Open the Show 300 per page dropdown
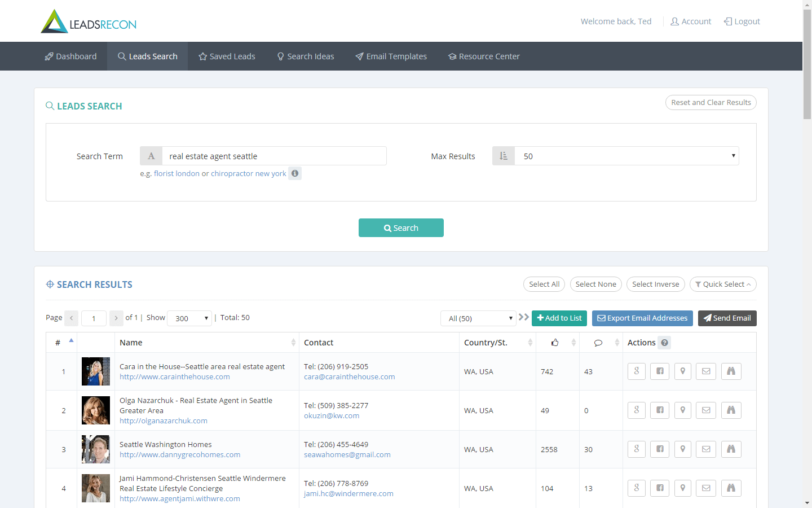Viewport: 812px width, 508px height. point(189,318)
